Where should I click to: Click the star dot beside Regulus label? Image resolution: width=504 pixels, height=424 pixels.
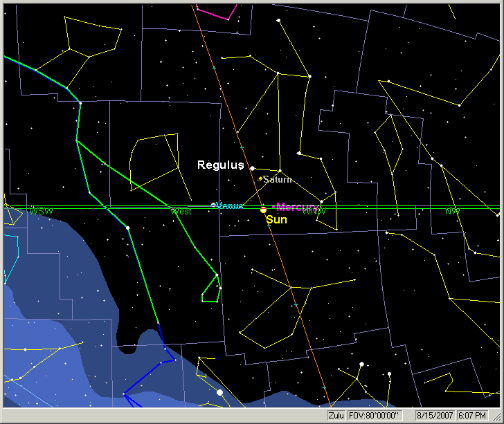(x=253, y=168)
